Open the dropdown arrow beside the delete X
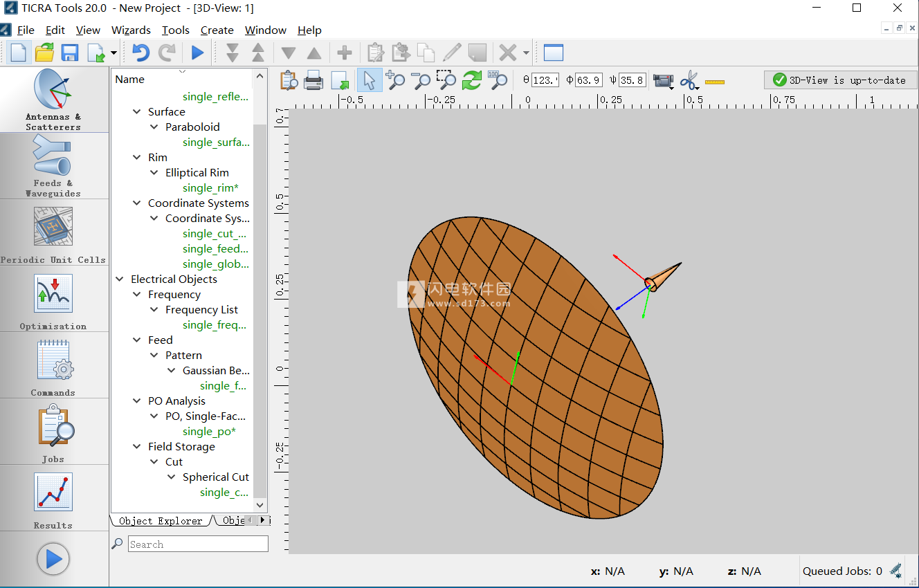 526,53
